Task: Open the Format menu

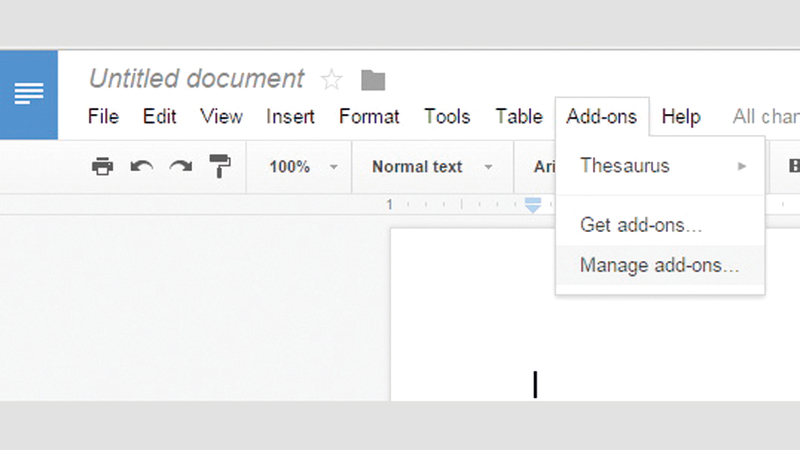Action: click(369, 117)
